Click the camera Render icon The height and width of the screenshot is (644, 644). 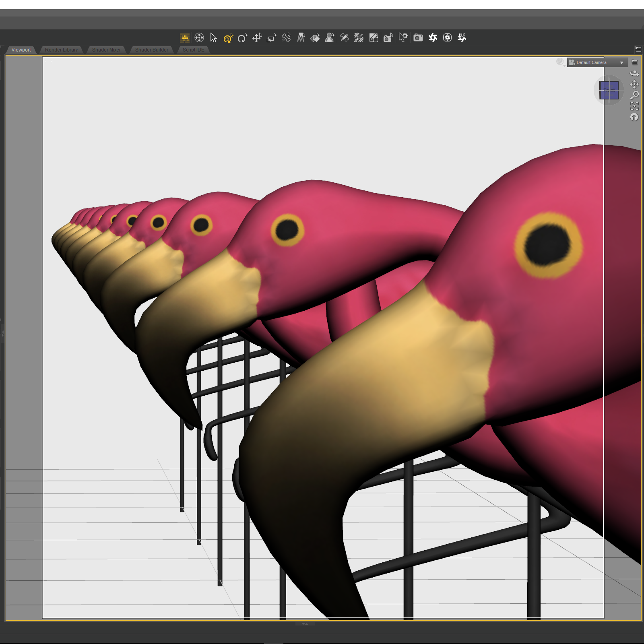click(x=418, y=38)
